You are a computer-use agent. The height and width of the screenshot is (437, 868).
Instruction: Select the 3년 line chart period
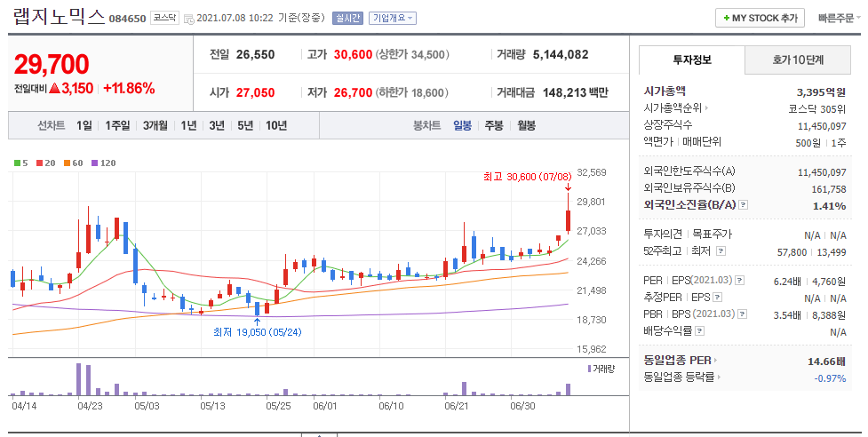pyautogui.click(x=217, y=125)
